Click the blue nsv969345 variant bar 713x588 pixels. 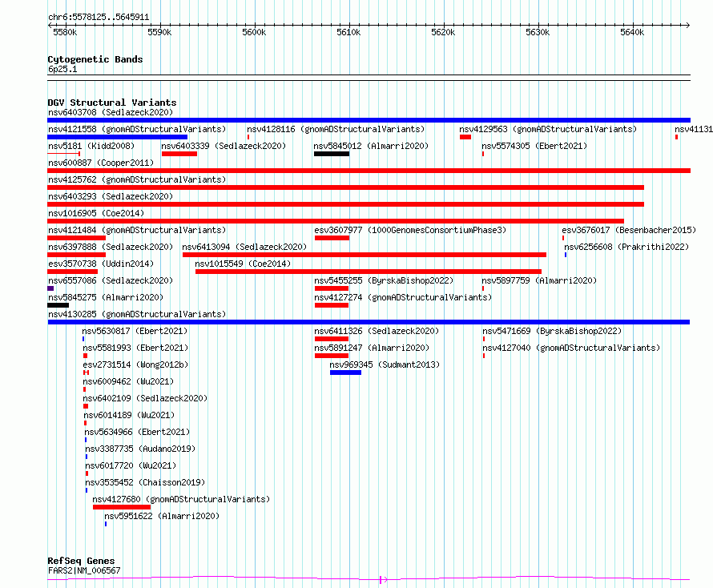tap(345, 373)
